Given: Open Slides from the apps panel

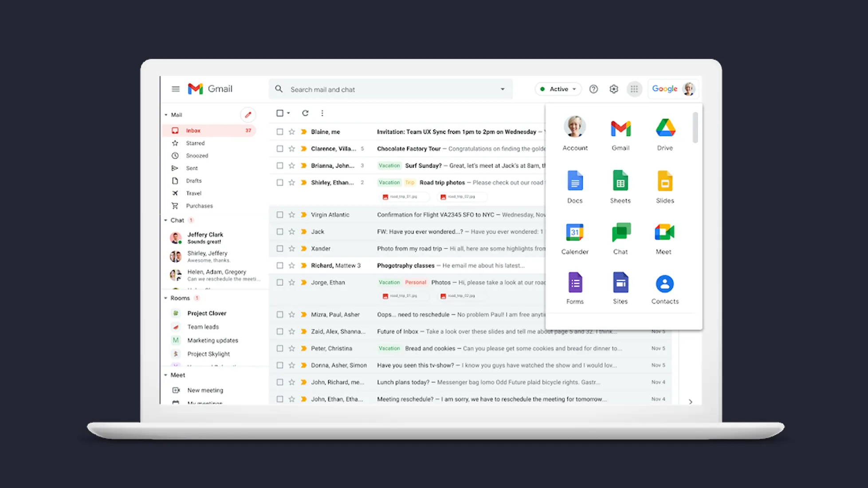Looking at the screenshot, I should tap(665, 187).
